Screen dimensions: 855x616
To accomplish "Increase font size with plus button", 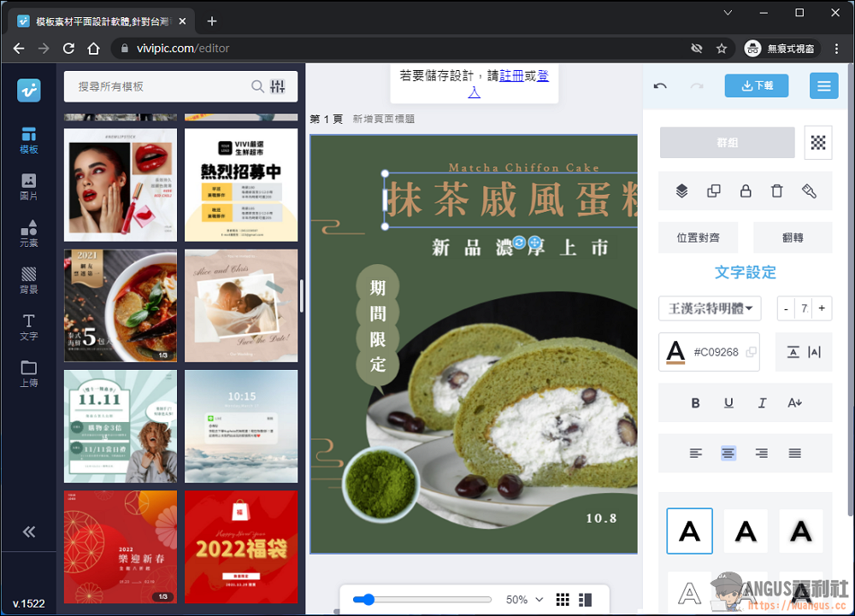I will (x=822, y=308).
